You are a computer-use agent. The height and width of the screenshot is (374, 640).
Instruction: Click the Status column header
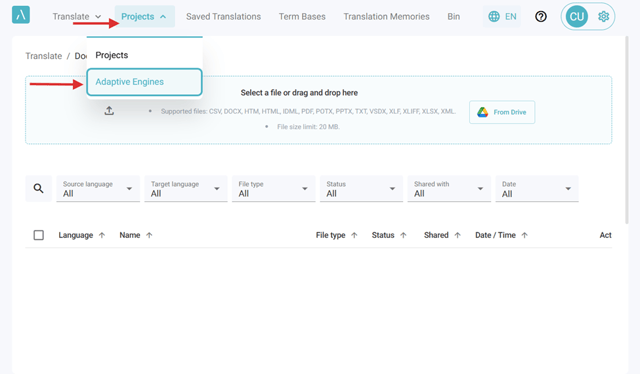[x=383, y=235]
